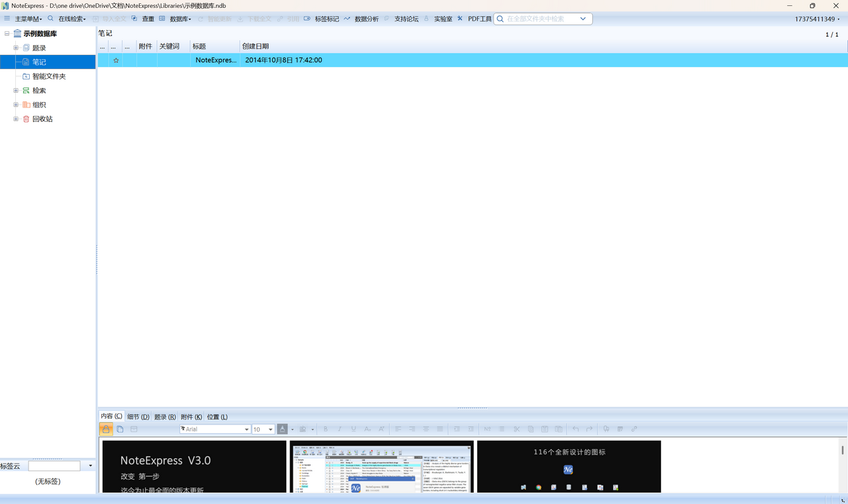Viewport: 848px width, 504px height.
Task: Toggle the star flag on the NoteExpress note
Action: coord(116,60)
